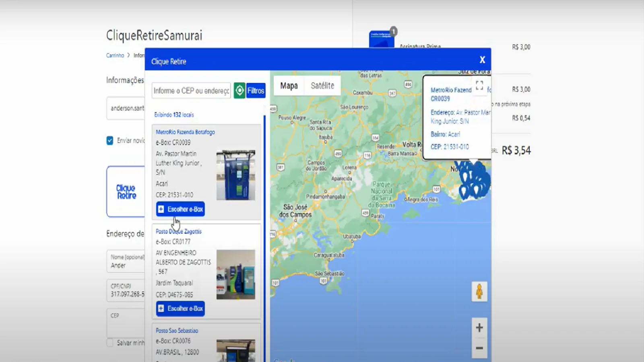Screen dimensions: 644x362
Task: Click the locate-me target icon
Action: [x=239, y=90]
